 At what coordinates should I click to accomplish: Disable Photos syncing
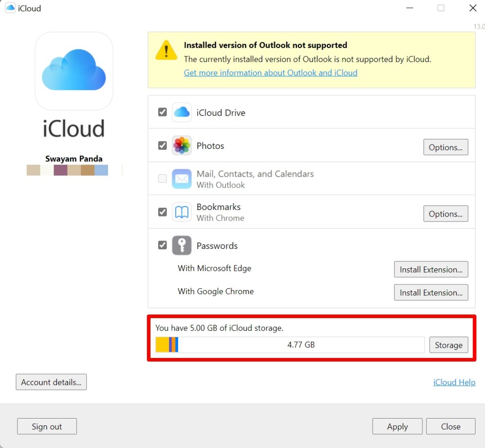(x=162, y=145)
